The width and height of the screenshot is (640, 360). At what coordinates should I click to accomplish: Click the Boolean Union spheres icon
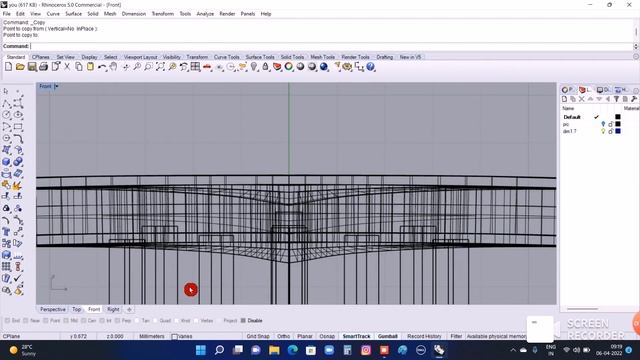[18, 162]
